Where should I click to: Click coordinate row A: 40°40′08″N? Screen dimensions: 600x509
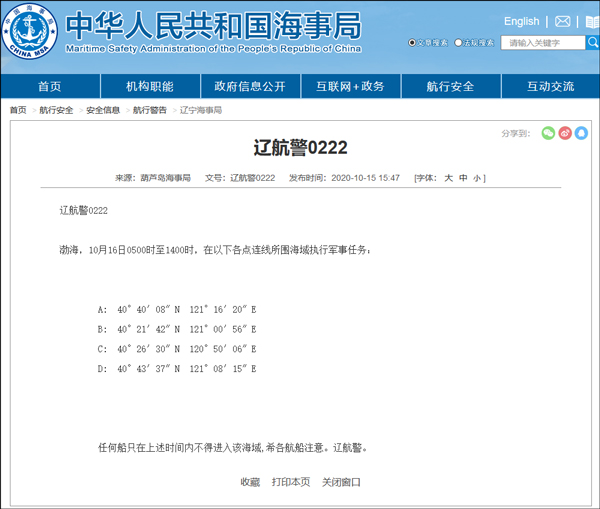click(177, 309)
